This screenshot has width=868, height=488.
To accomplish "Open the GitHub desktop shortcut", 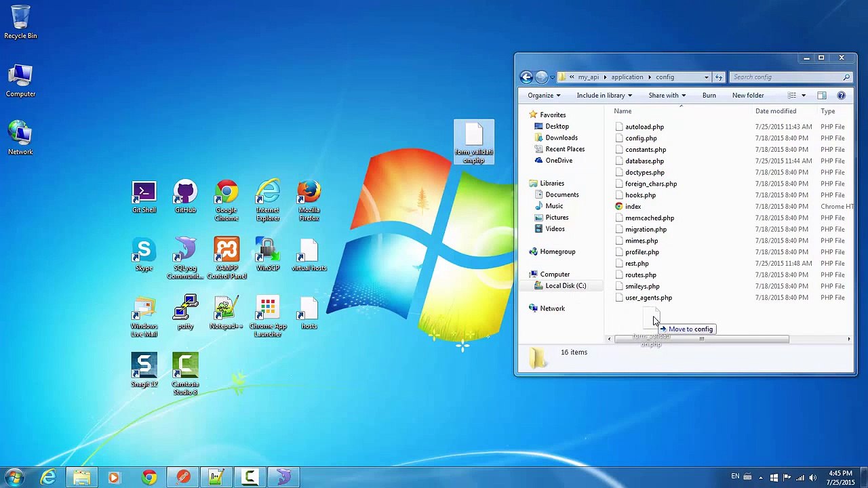I will coord(185,197).
